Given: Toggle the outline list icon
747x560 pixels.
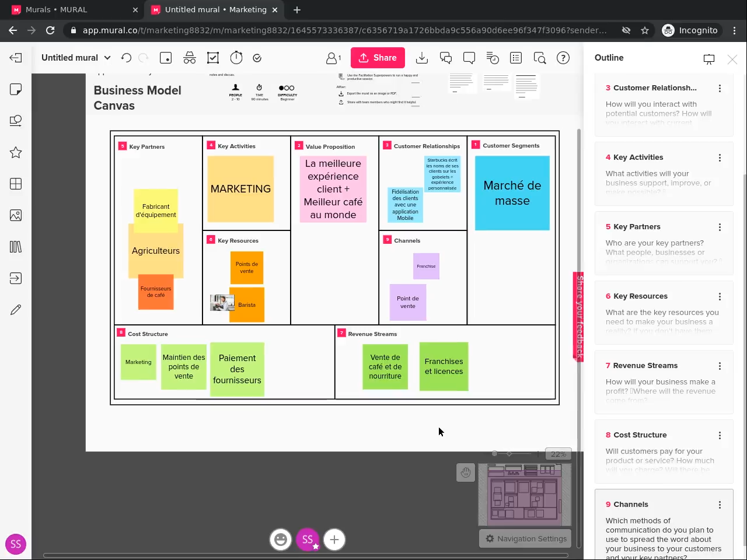Looking at the screenshot, I should coord(516,58).
